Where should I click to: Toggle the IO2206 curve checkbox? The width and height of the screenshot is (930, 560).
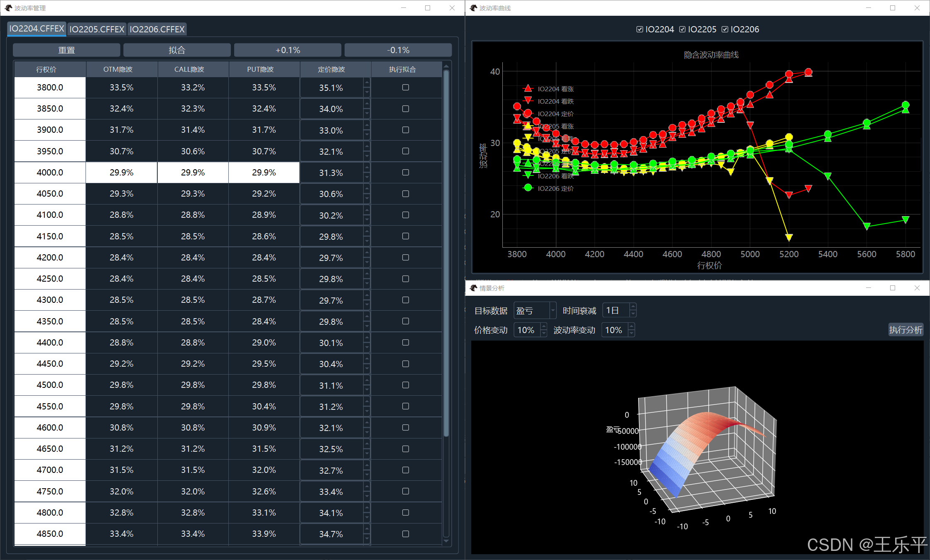click(725, 29)
